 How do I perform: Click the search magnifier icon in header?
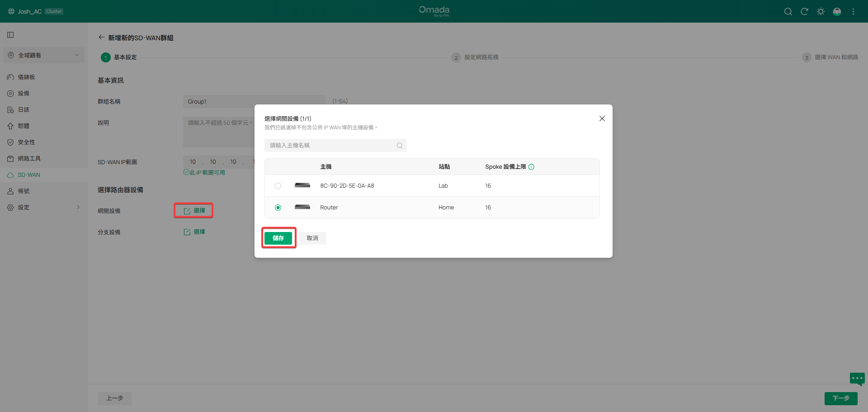point(788,12)
